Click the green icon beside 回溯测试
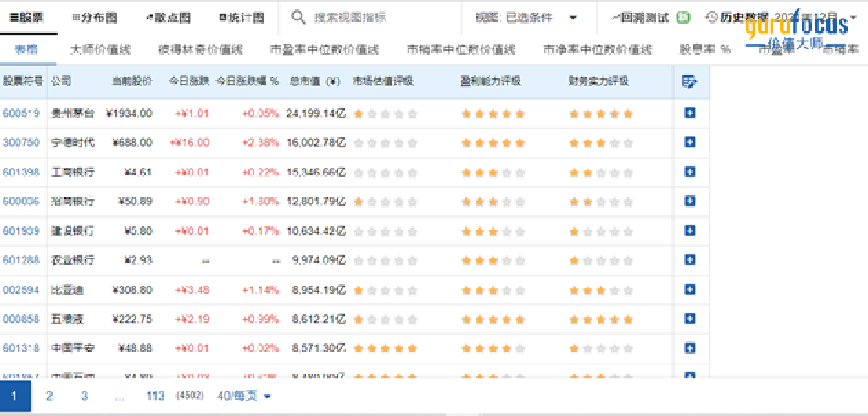868x416 pixels. 684,18
